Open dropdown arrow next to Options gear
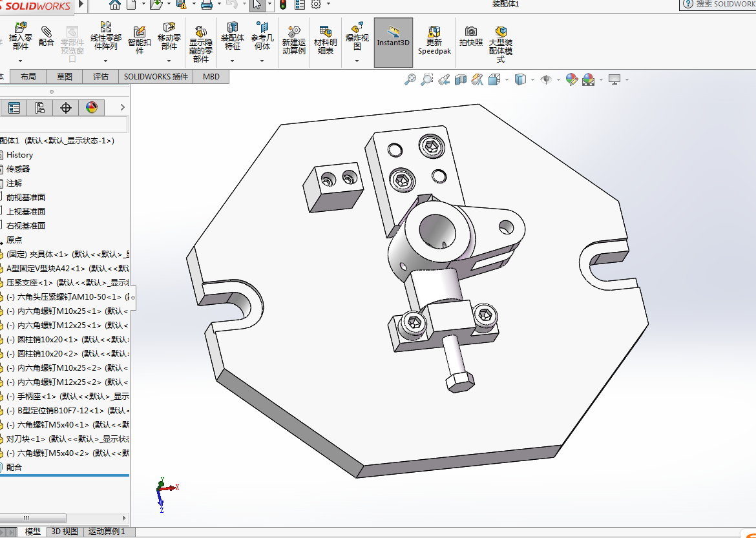The image size is (756, 538). click(328, 4)
